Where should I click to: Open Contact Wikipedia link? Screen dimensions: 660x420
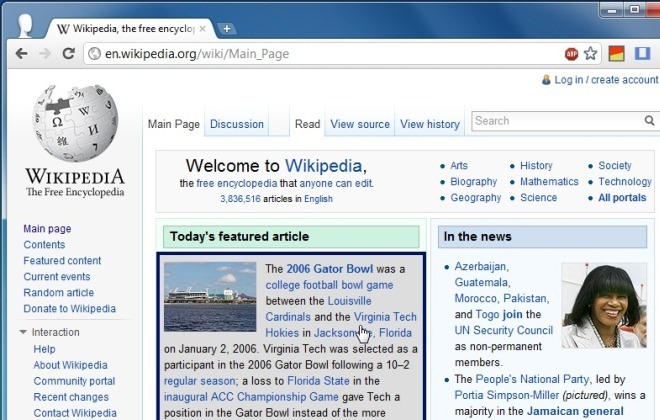click(x=75, y=413)
